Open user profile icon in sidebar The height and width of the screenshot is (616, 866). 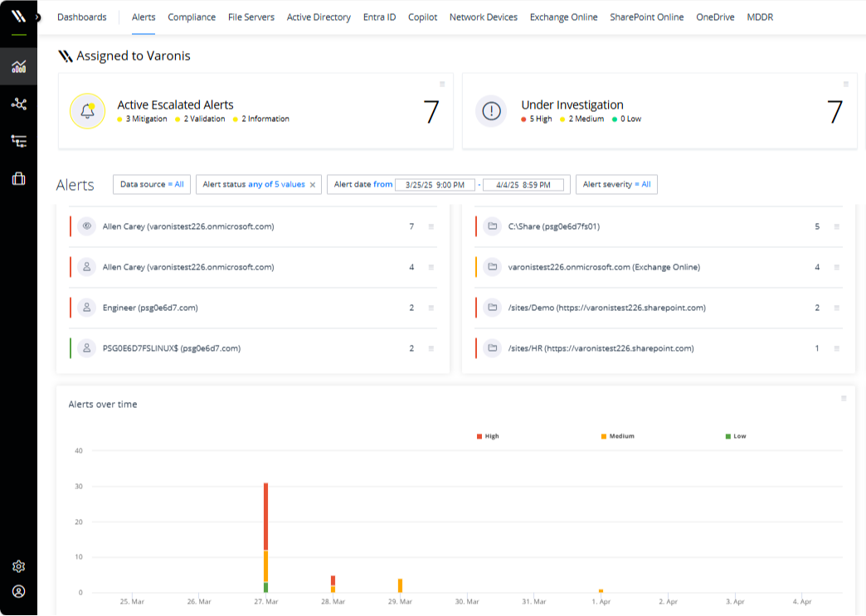pyautogui.click(x=19, y=592)
